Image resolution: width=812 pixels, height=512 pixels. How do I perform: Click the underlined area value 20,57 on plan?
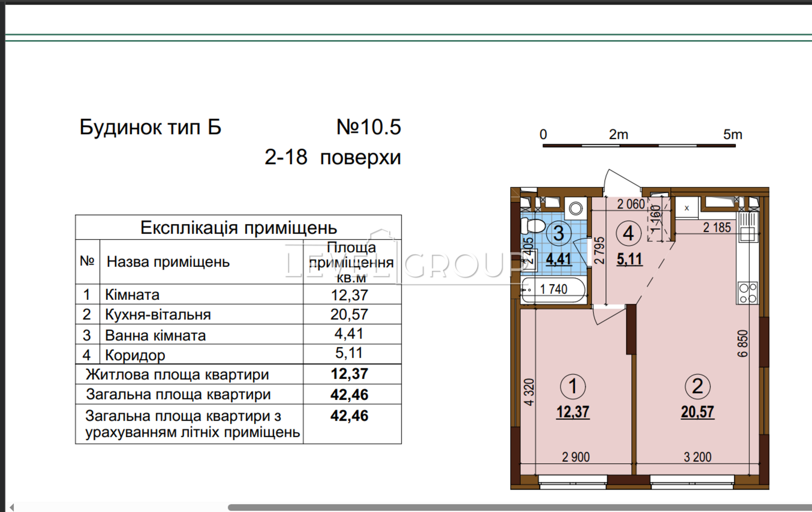pyautogui.click(x=697, y=412)
